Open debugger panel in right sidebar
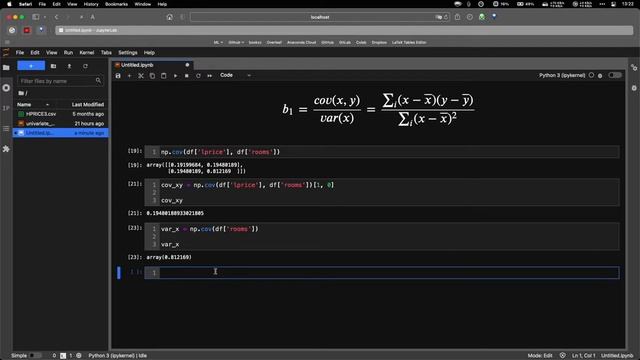 pos(634,88)
